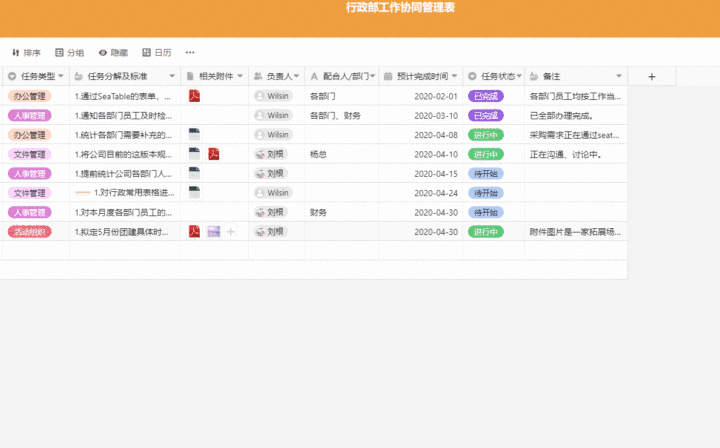Click the 待开始 status in the 2020-04-24 row

pyautogui.click(x=486, y=193)
